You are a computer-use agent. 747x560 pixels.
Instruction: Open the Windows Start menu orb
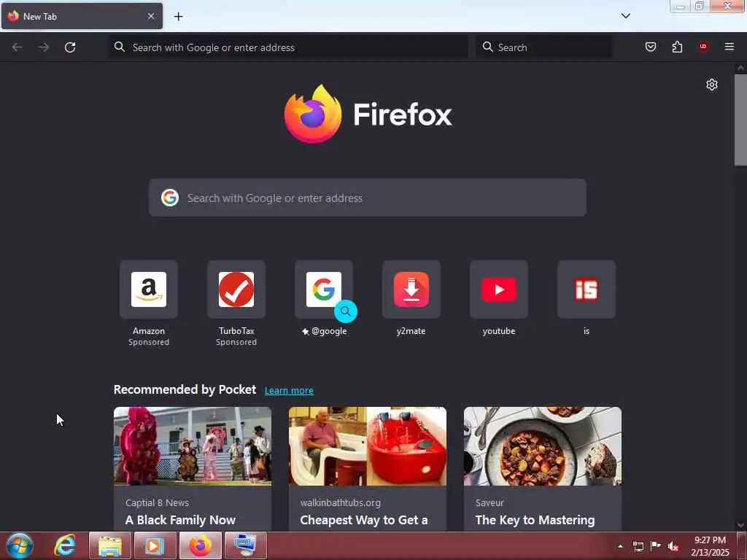[20, 545]
